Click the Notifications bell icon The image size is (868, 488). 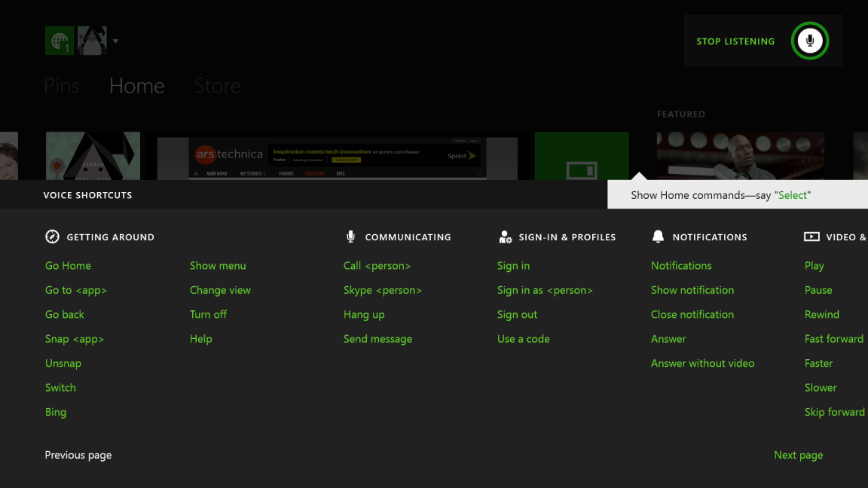(x=658, y=236)
